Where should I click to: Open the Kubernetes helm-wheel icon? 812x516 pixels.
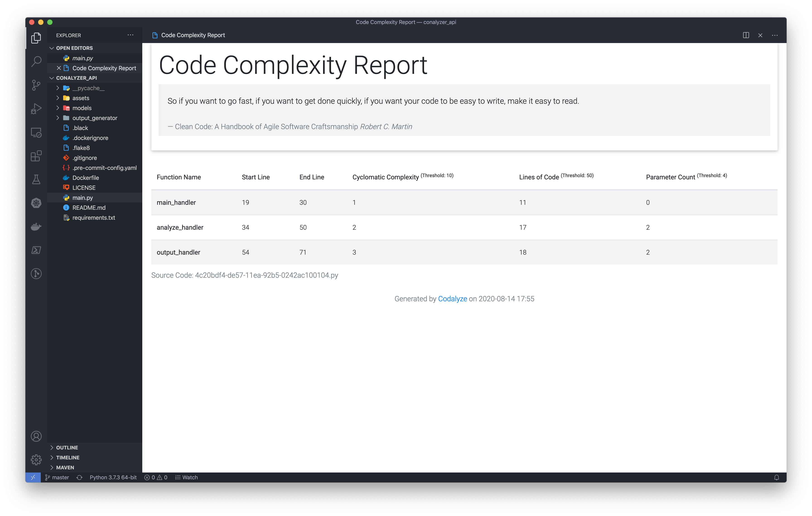pyautogui.click(x=36, y=203)
